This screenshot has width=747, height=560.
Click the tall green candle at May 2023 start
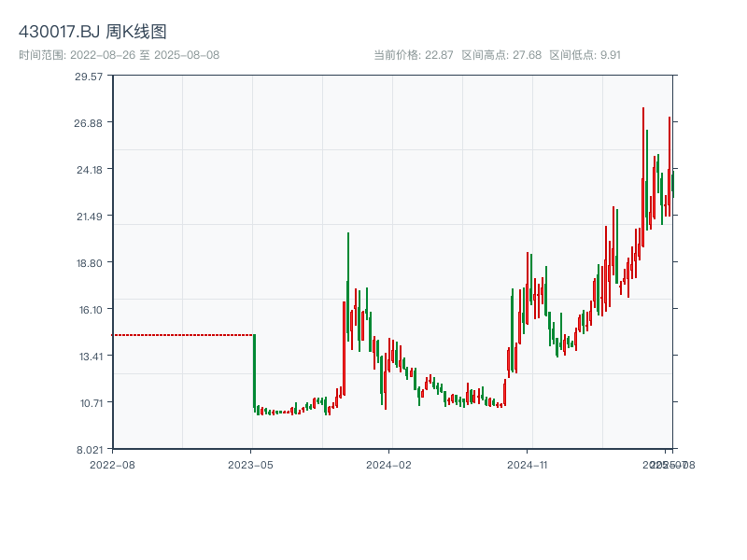(x=254, y=371)
